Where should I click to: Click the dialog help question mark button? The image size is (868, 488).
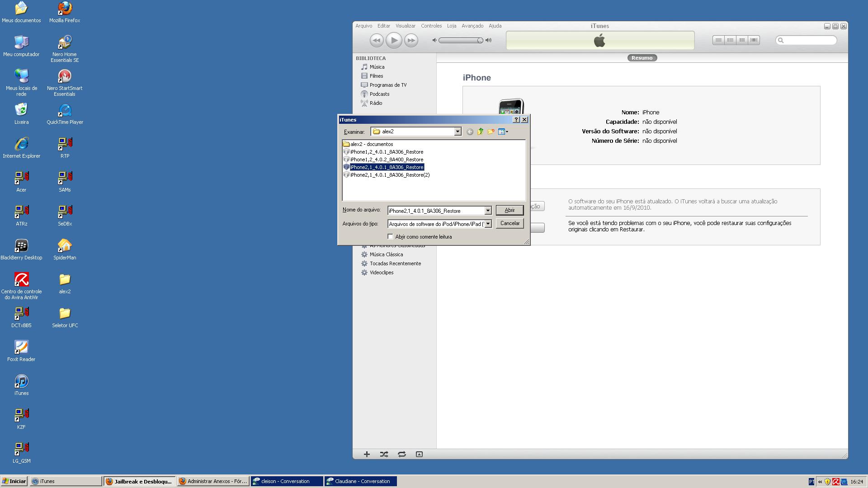tap(516, 120)
